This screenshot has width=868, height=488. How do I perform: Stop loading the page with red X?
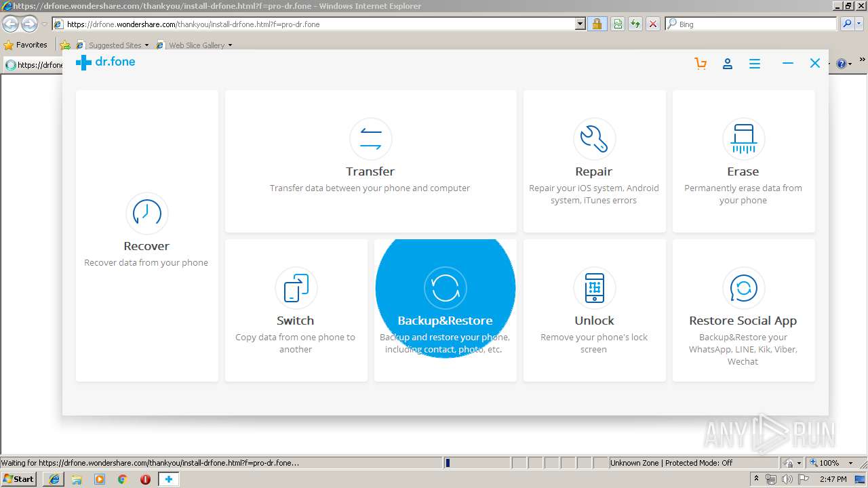653,24
